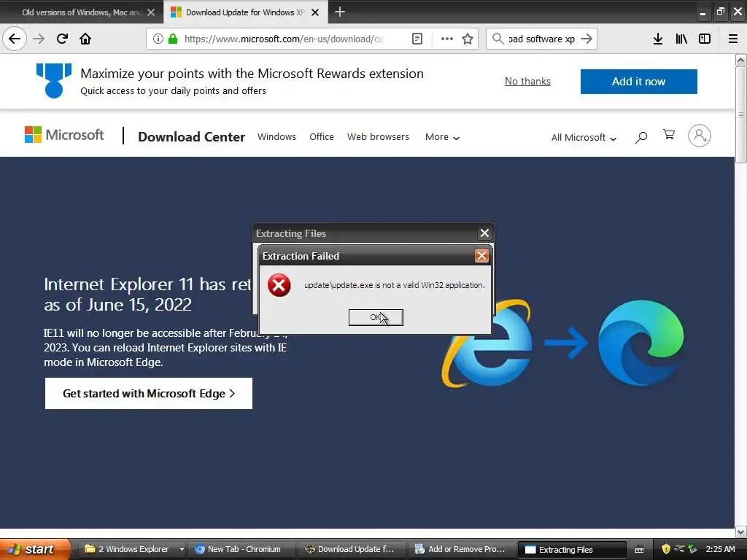Click the security shield tray icon
Viewport: 747px width, 560px height.
(x=666, y=549)
